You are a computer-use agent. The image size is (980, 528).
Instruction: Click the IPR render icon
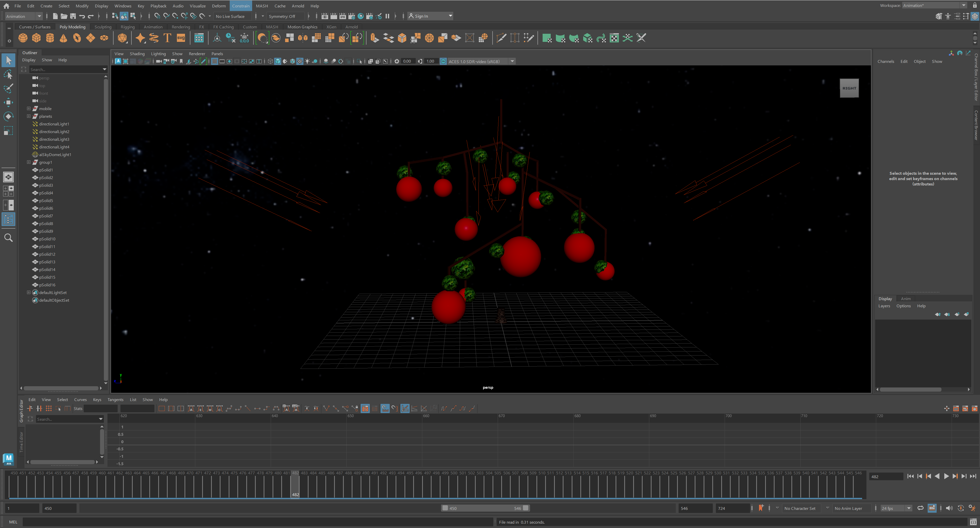[342, 16]
